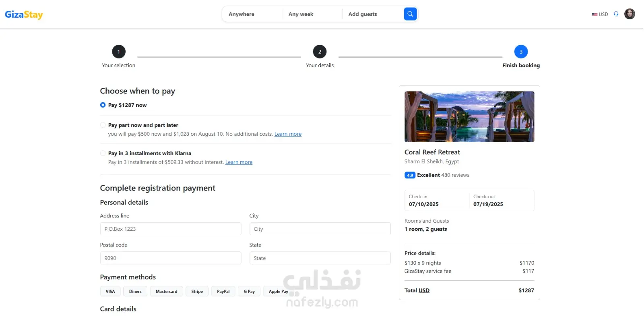Click the 4.9 rating badge

tap(410, 175)
